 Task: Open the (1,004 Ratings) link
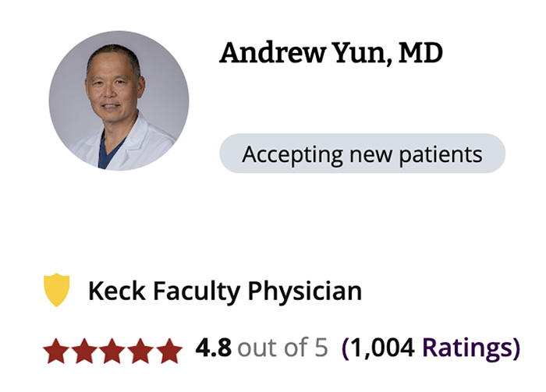431,348
